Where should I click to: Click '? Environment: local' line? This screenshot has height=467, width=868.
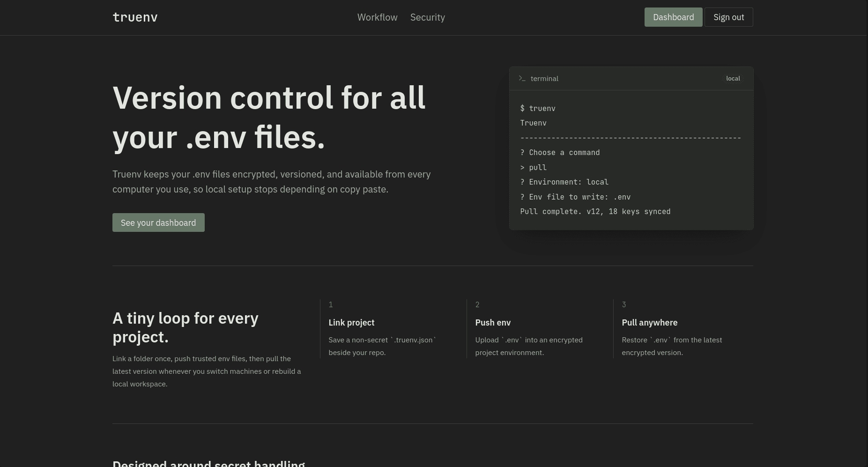point(564,182)
